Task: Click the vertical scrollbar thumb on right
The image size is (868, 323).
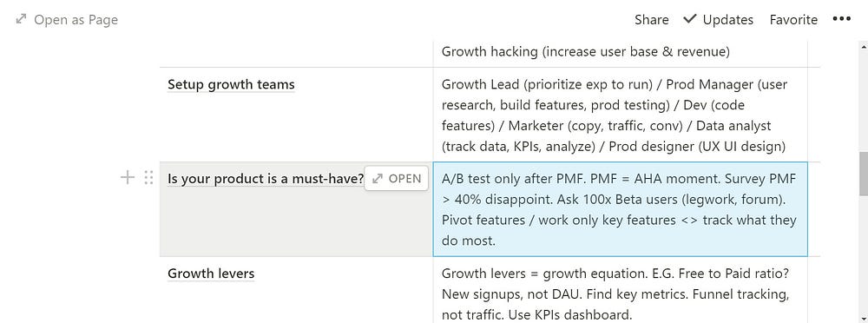Action: [x=863, y=174]
